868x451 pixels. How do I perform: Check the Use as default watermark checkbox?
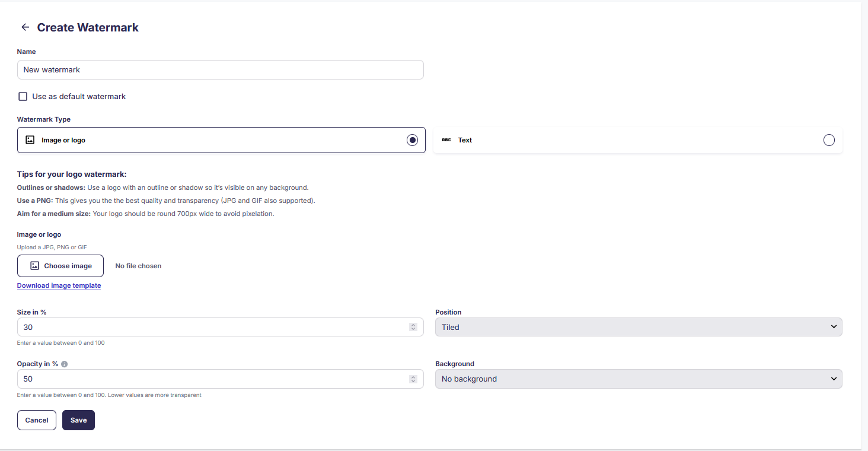click(23, 96)
